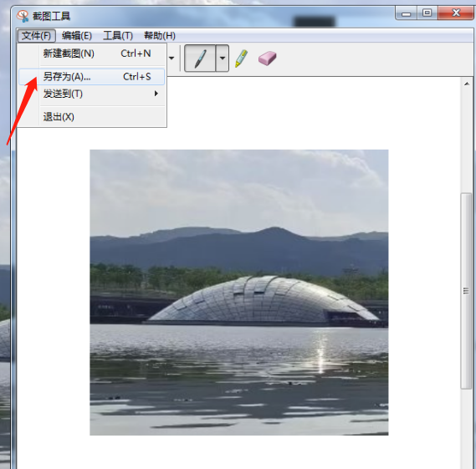Screen dimensions: 476x469
Task: Click the scrollbar up arrow
Action: point(467,84)
